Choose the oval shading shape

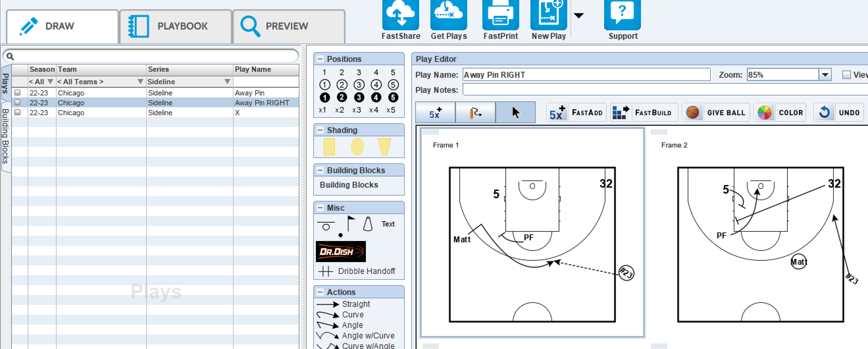pos(357,147)
